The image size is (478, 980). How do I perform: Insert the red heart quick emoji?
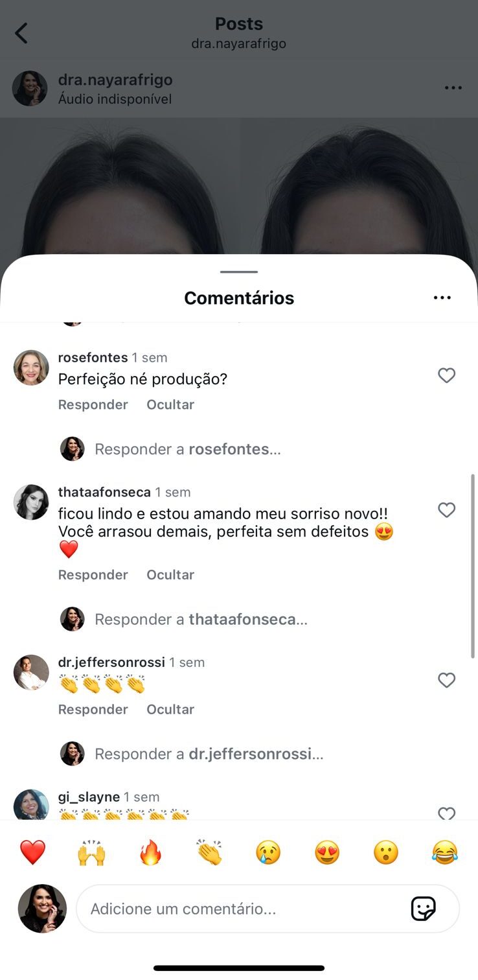[32, 852]
